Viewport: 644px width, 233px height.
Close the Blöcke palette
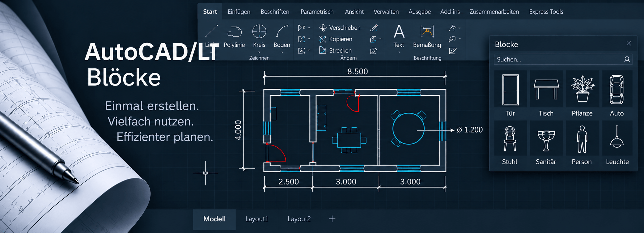point(629,44)
